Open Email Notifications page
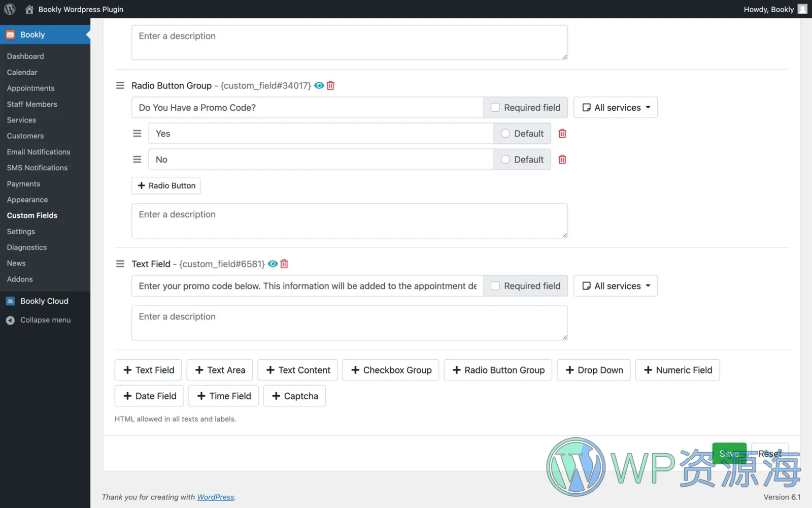This screenshot has width=812, height=508. click(x=39, y=152)
